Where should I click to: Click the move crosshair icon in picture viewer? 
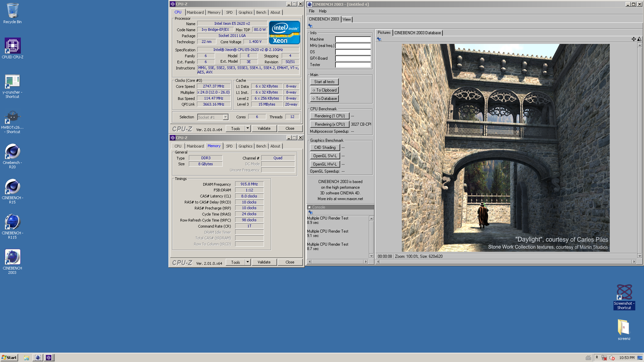[634, 39]
